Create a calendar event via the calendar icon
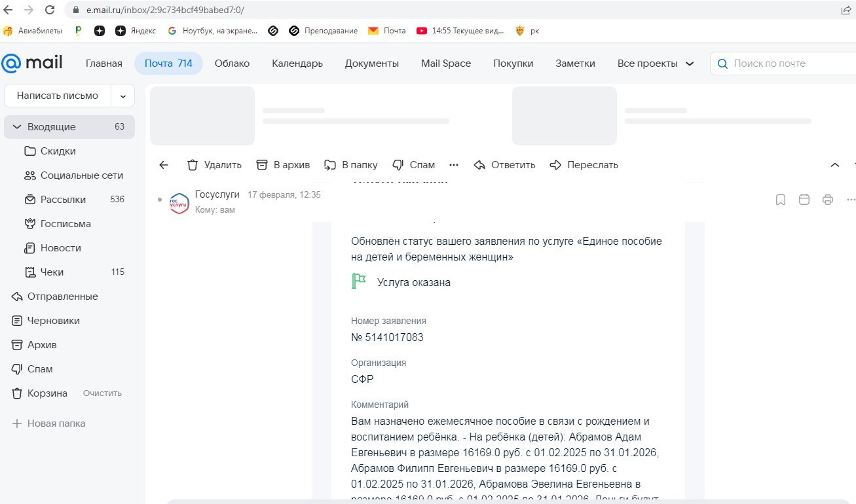 [x=804, y=199]
